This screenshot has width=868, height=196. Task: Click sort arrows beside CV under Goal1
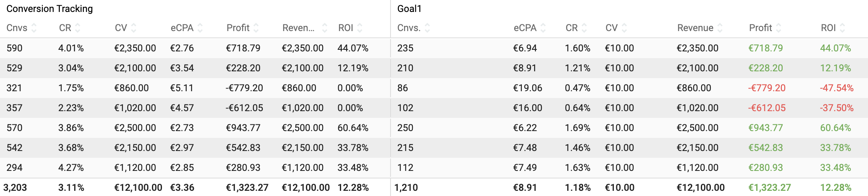pyautogui.click(x=624, y=28)
